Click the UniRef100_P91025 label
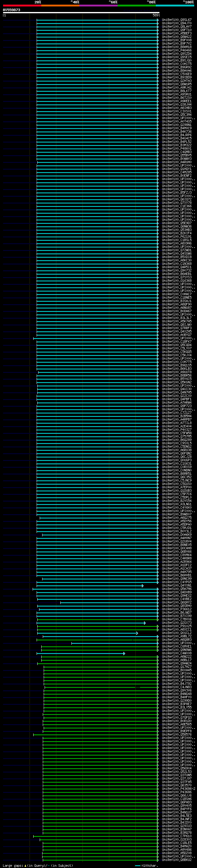Screen dimensions: 197x868 point(177,626)
